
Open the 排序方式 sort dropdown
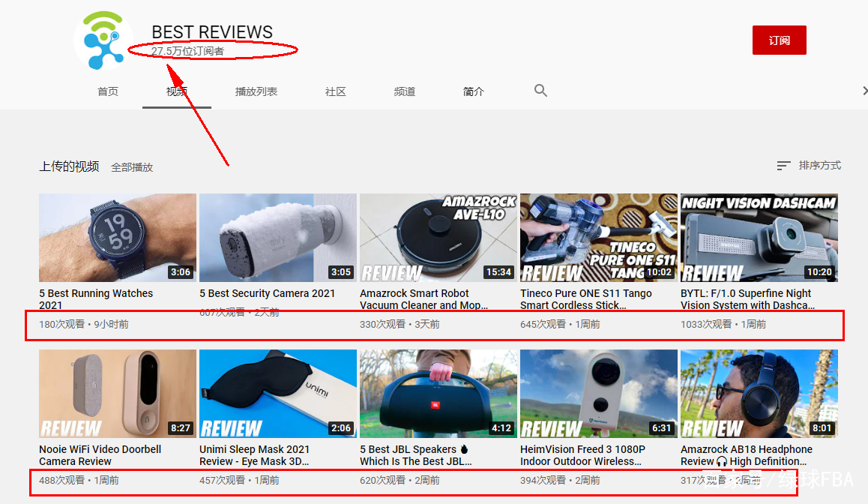point(809,166)
